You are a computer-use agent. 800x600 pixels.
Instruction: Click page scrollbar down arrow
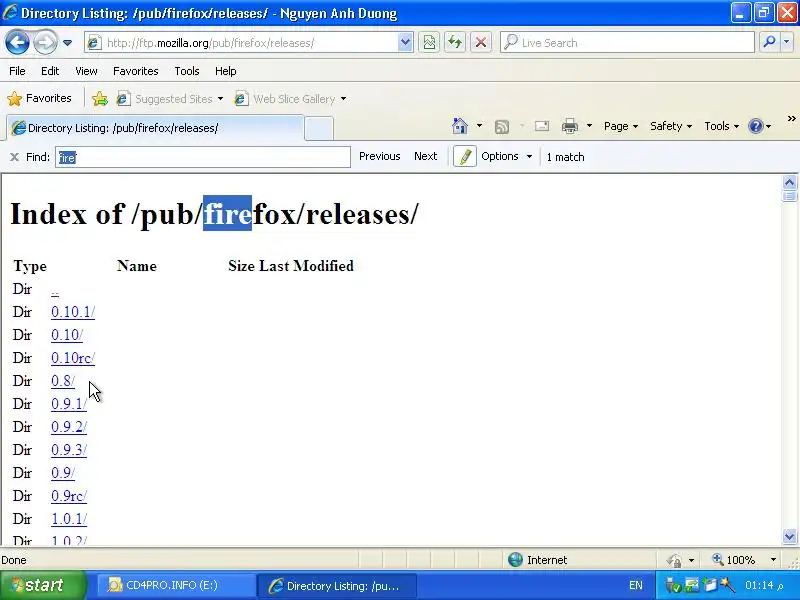789,536
